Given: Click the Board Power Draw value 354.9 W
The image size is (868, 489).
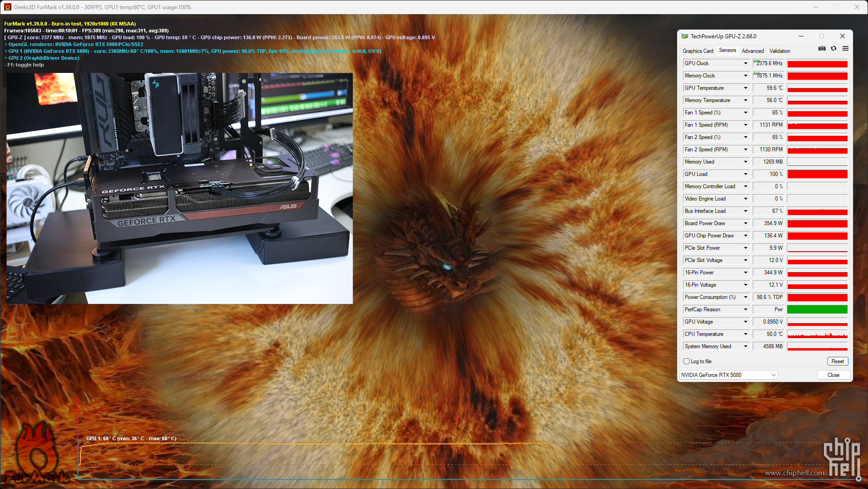Looking at the screenshot, I should tap(768, 223).
